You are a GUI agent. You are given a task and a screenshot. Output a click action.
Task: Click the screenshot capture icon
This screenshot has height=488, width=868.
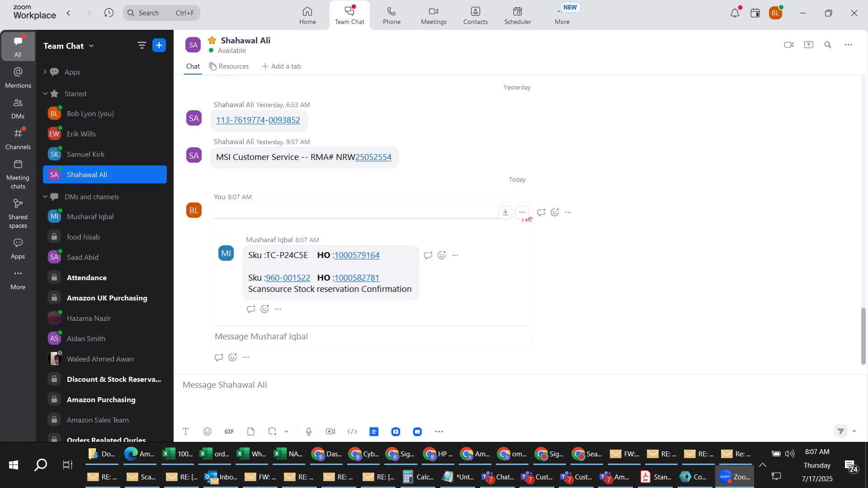click(272, 432)
